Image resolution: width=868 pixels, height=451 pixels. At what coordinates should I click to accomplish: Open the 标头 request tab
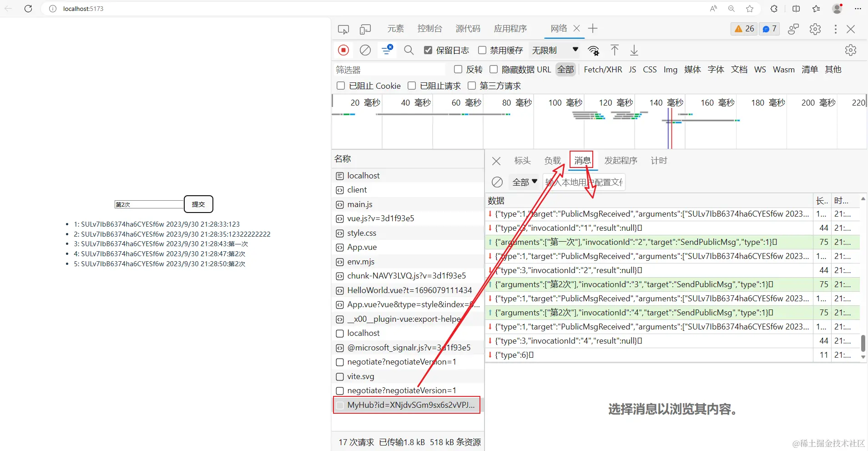(x=523, y=161)
